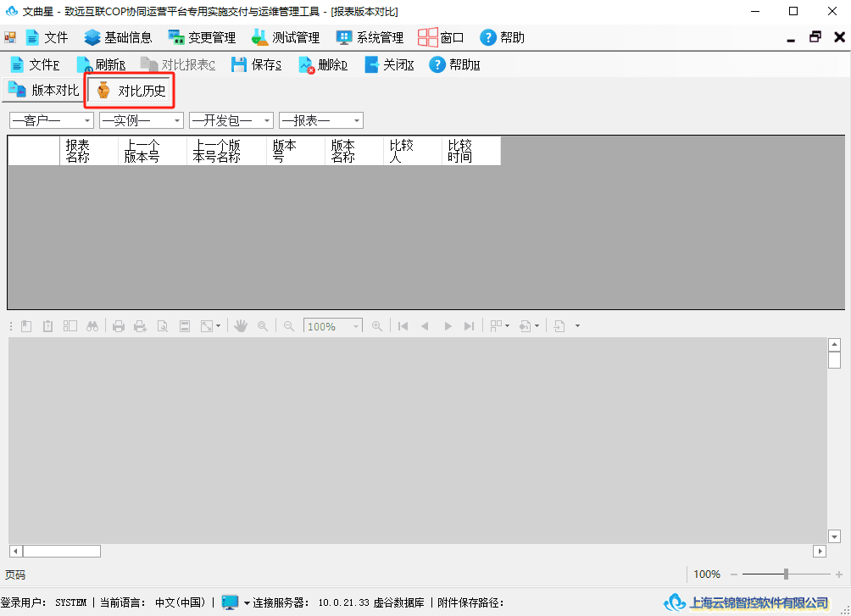Open the 开发包 dropdown

pyautogui.click(x=231, y=120)
